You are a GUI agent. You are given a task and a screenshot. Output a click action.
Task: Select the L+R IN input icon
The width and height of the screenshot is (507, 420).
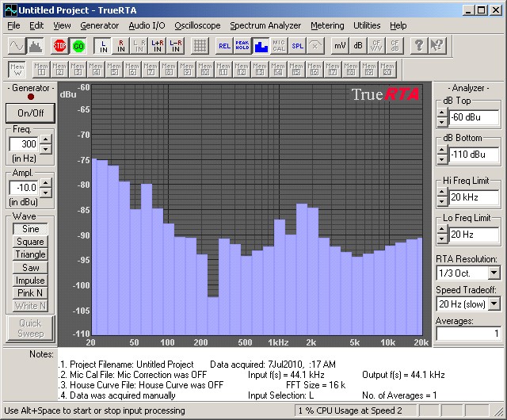click(156, 45)
